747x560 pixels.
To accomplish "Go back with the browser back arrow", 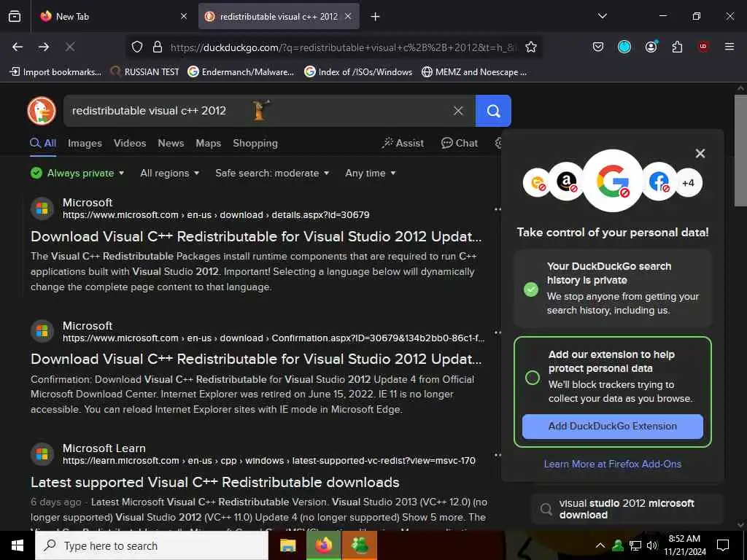I will [18, 47].
